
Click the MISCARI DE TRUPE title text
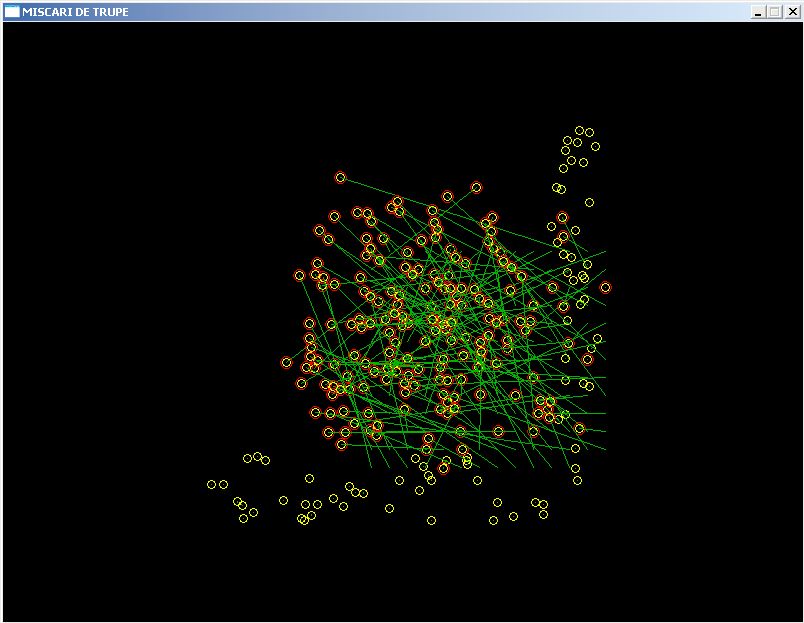[75, 12]
